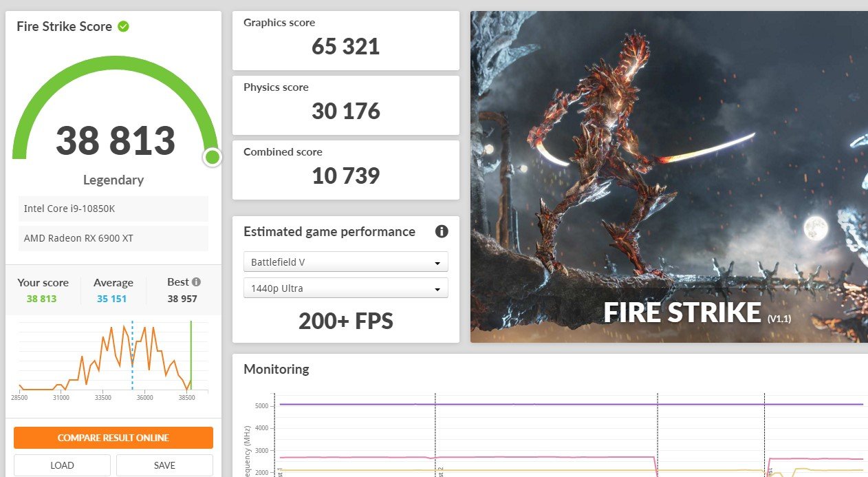Click the 33500 axis label
The image size is (868, 477).
coord(103,398)
